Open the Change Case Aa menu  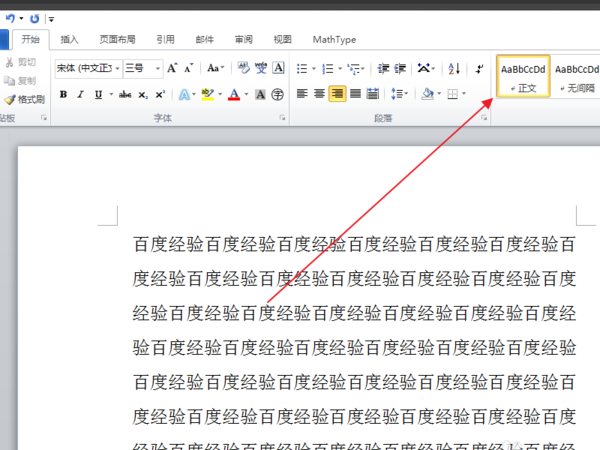point(215,68)
